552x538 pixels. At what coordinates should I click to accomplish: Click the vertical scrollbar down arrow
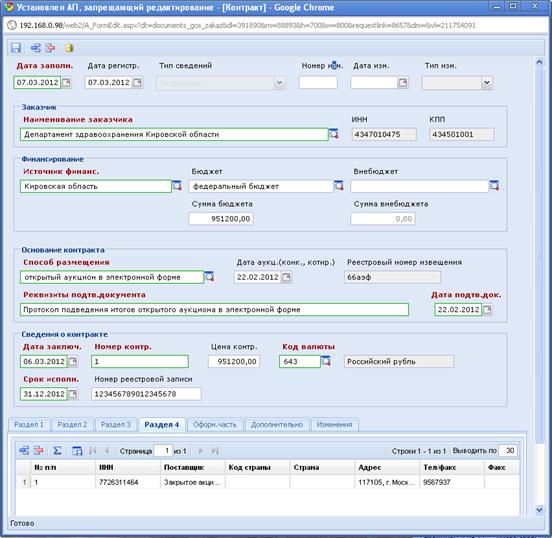pos(539,509)
